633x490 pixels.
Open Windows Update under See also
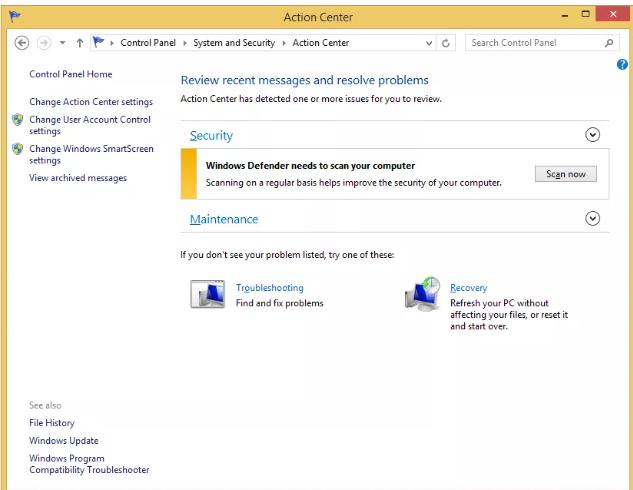[64, 441]
